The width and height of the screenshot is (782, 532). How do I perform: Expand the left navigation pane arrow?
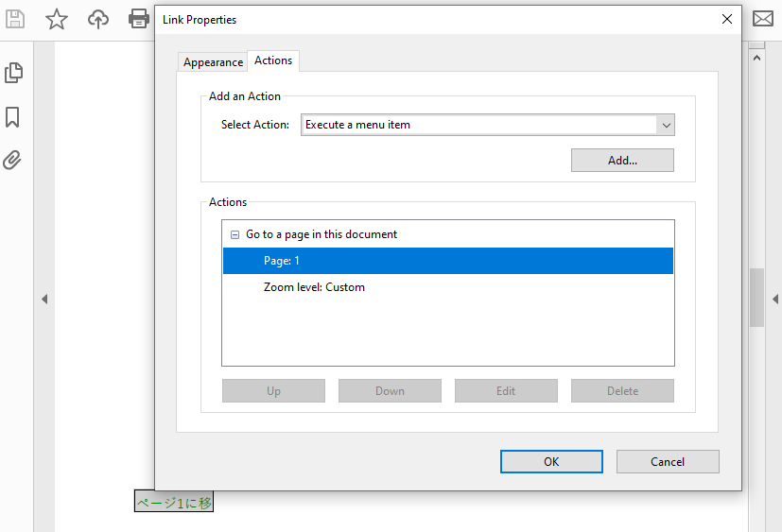tap(44, 300)
